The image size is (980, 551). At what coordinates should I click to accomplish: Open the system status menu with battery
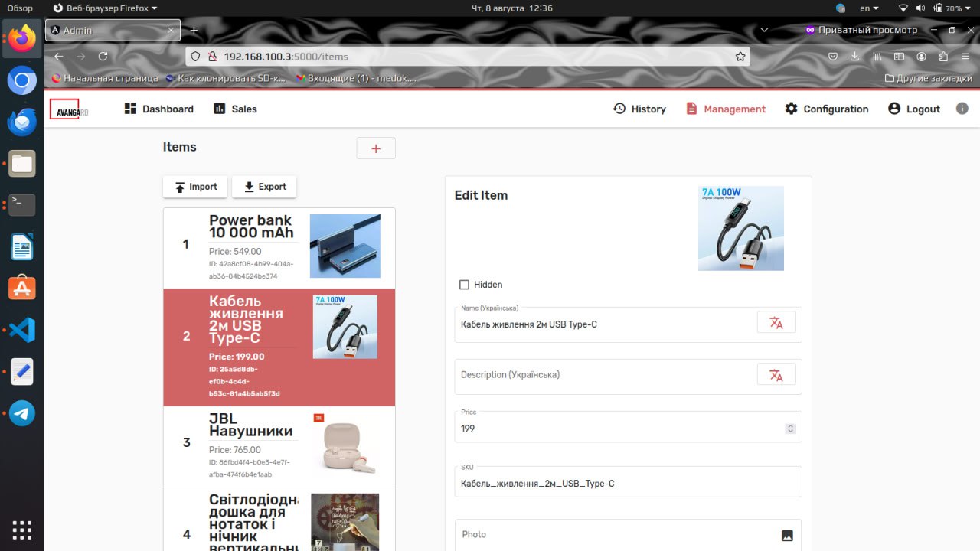(x=949, y=8)
